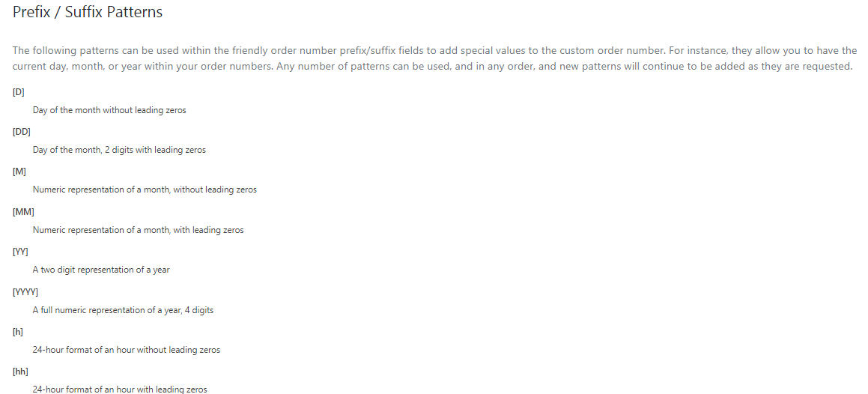Click the hour 'with leading zeros' description
Image resolution: width=868 pixels, height=394 pixels.
point(120,390)
